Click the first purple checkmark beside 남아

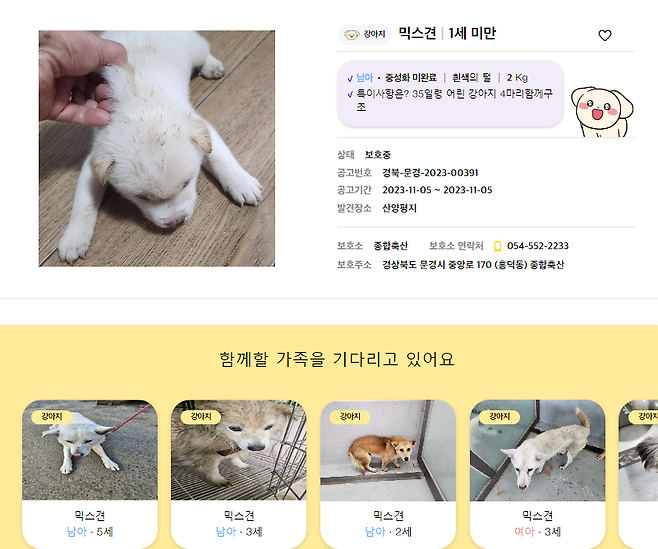pos(350,78)
